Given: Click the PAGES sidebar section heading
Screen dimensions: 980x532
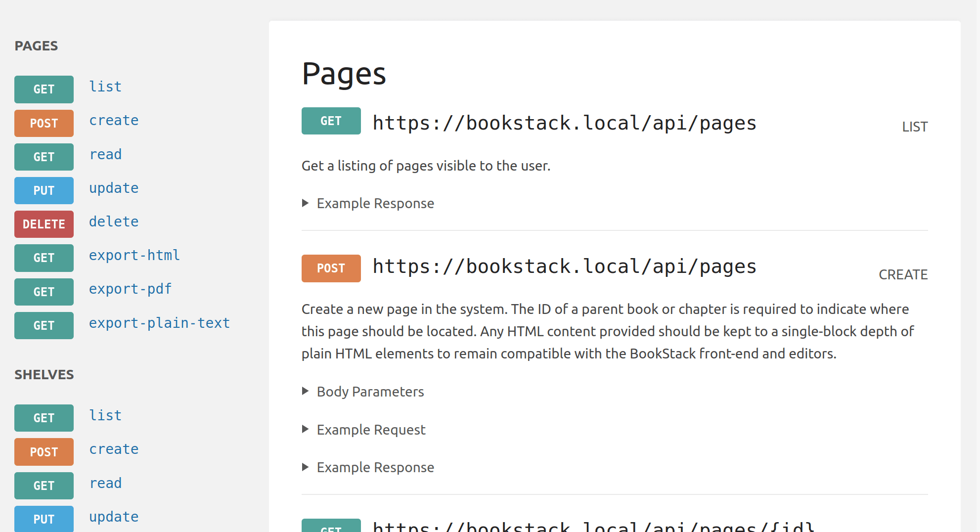Looking at the screenshot, I should click(36, 46).
